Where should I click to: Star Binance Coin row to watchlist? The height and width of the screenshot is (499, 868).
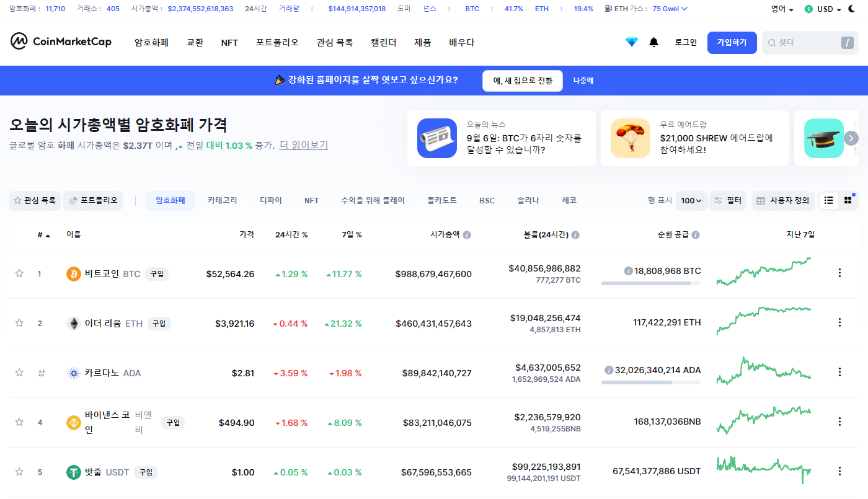19,422
